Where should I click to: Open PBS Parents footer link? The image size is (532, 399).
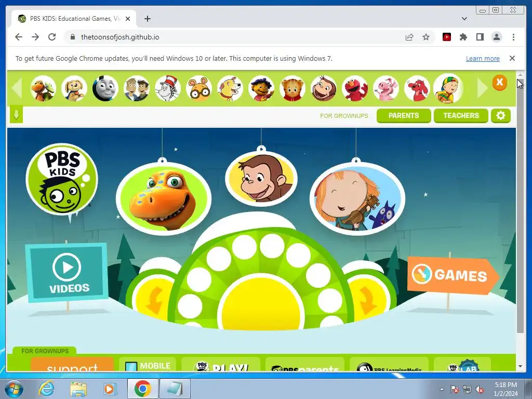304,364
